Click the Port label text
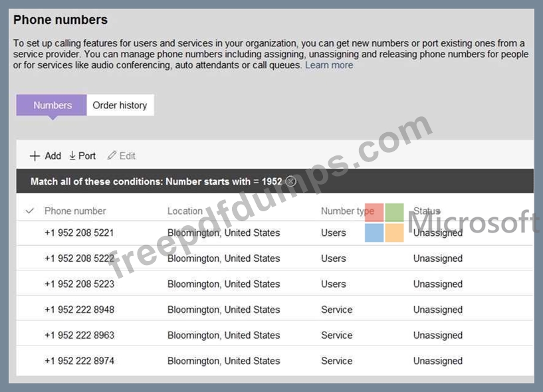Viewport: 543px width, 392px height. click(87, 156)
